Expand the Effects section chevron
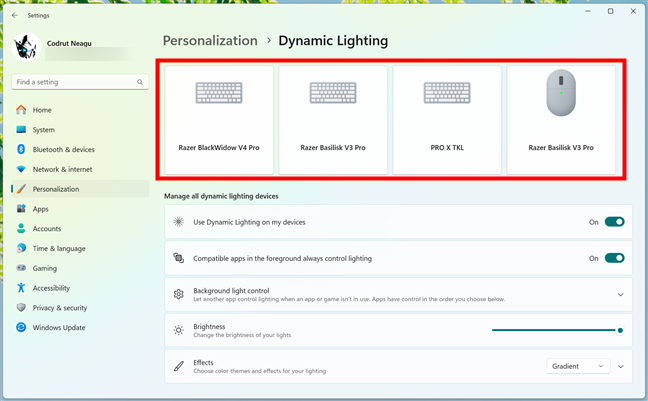The height and width of the screenshot is (401, 648). (620, 366)
